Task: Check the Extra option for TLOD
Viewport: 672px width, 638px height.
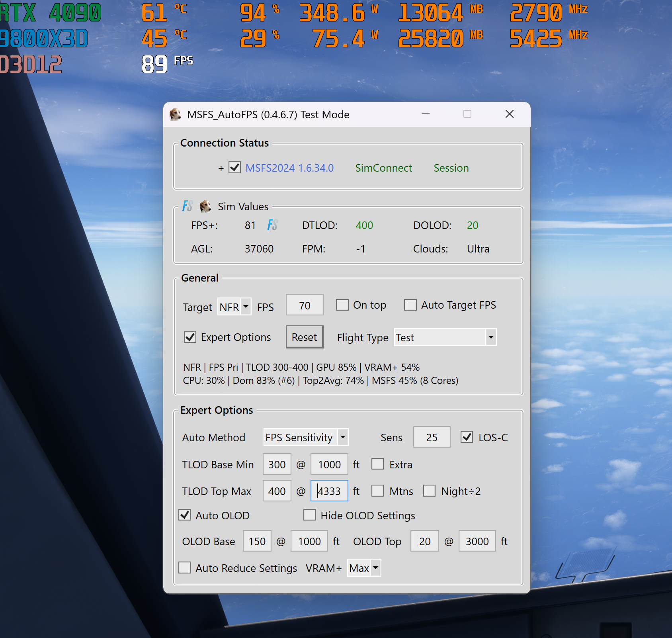Action: pyautogui.click(x=378, y=464)
